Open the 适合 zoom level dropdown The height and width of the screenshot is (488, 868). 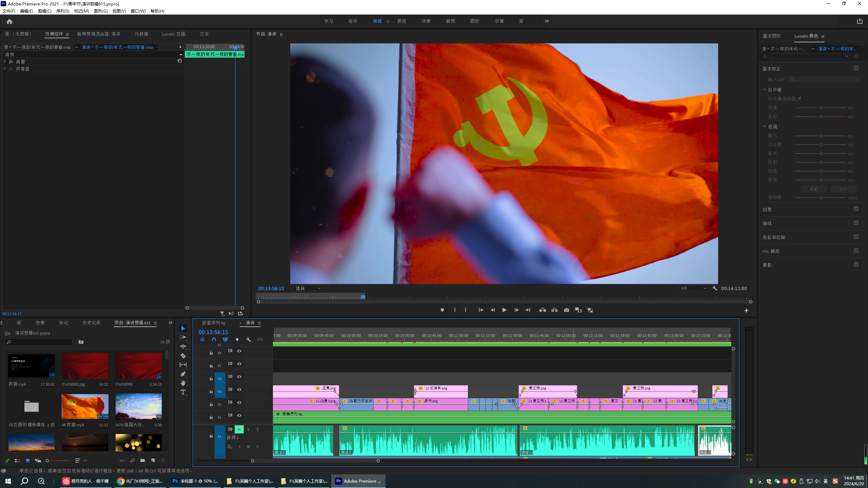pyautogui.click(x=308, y=288)
